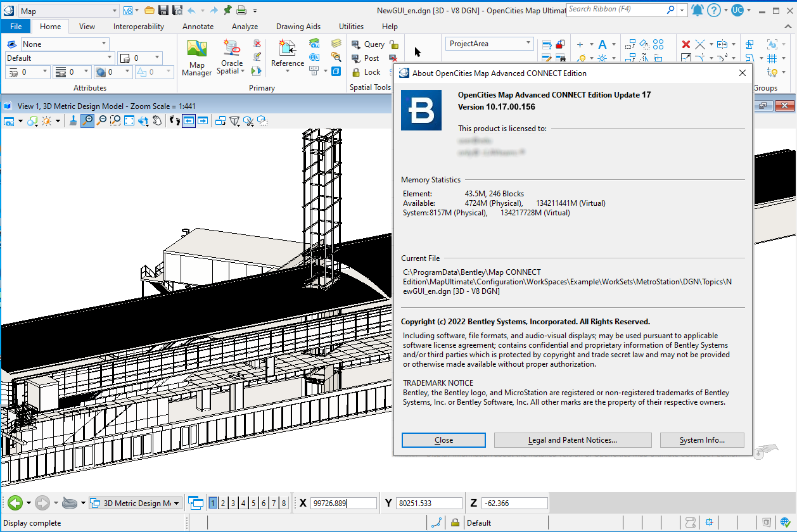Click the X coordinate input field

[343, 503]
